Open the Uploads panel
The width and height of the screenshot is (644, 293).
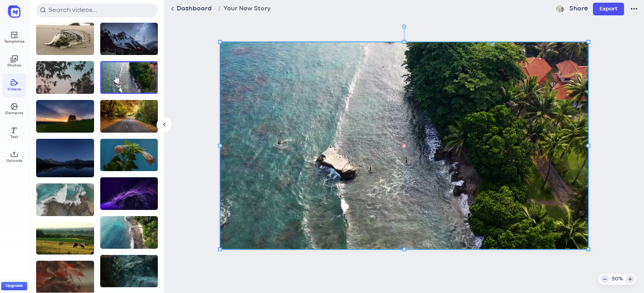14,156
